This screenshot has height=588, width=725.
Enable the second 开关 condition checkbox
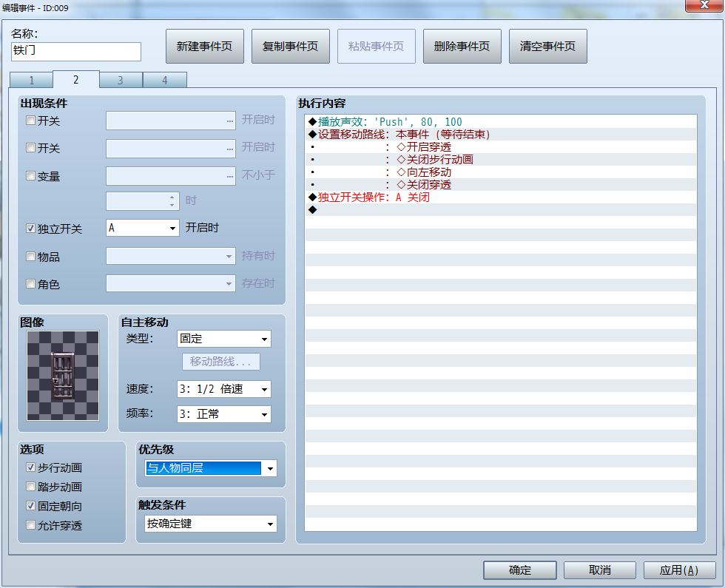tap(30, 148)
